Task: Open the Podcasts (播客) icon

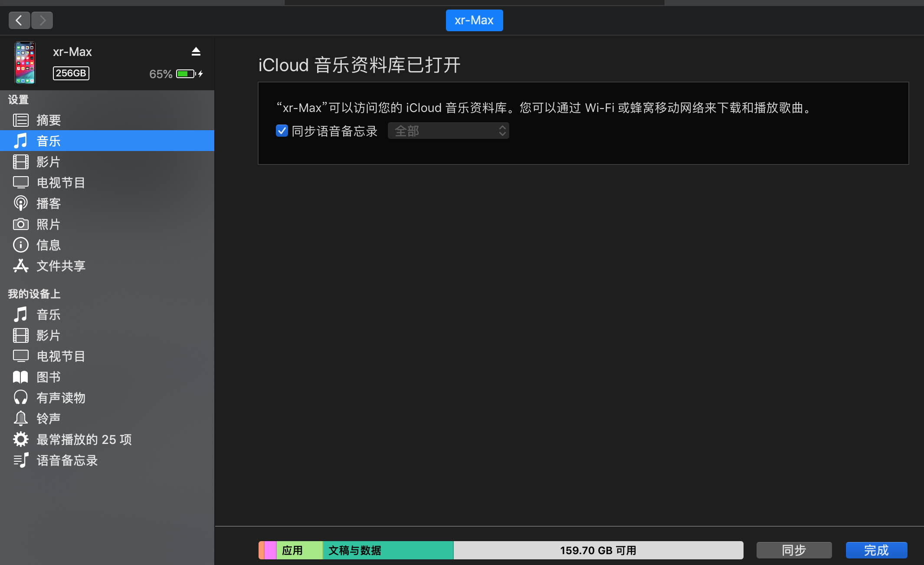Action: (x=20, y=204)
